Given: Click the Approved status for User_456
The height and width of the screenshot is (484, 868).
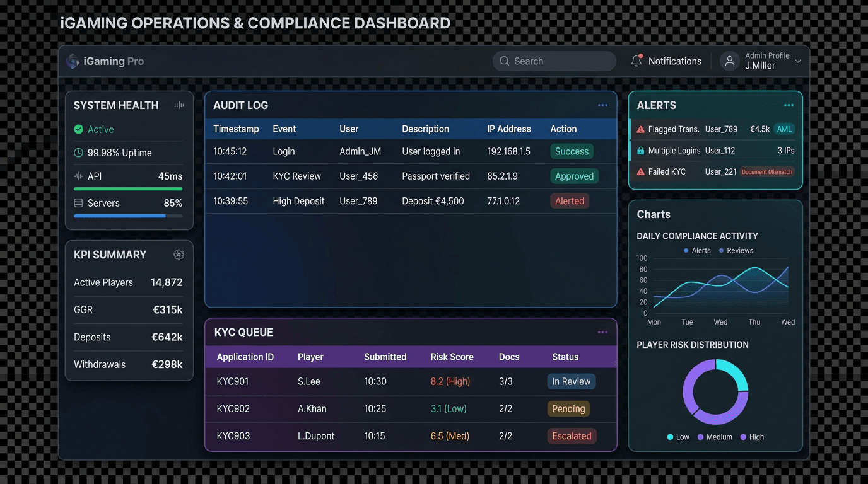Looking at the screenshot, I should pos(574,176).
